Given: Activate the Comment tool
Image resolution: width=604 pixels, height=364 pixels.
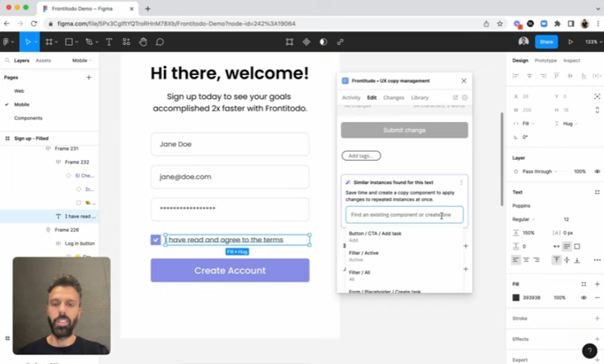Looking at the screenshot, I should tap(160, 42).
